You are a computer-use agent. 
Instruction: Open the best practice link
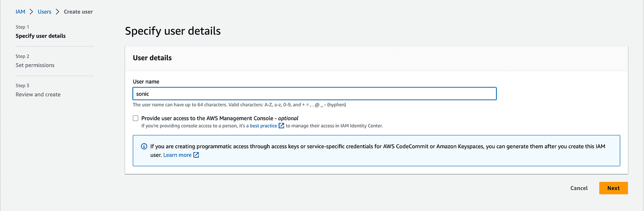[263, 126]
